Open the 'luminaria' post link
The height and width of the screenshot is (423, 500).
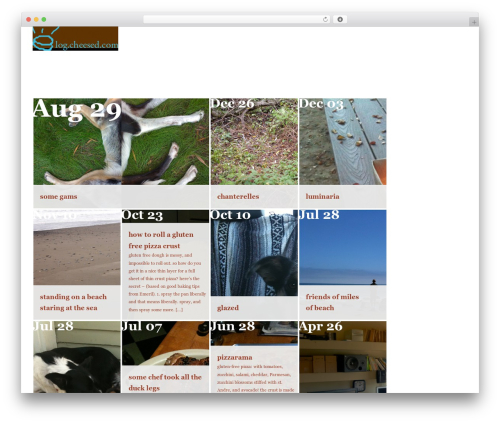click(x=322, y=196)
